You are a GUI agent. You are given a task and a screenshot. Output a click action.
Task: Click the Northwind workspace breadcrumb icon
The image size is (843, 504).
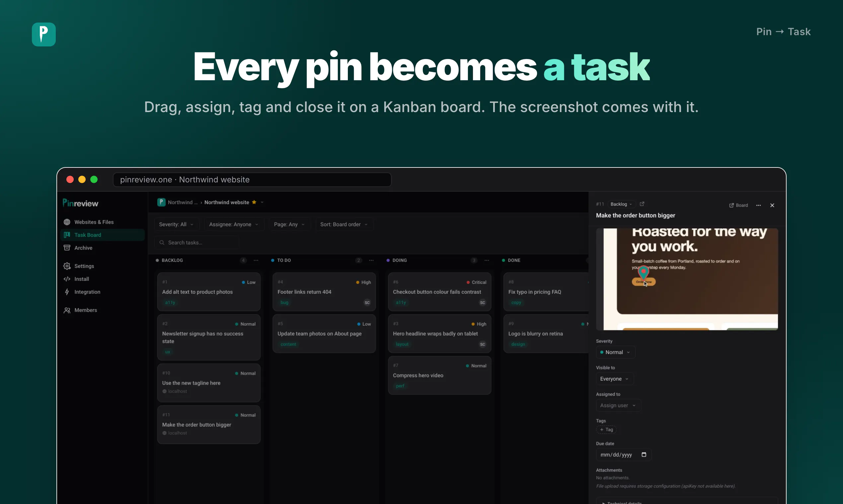pos(161,202)
